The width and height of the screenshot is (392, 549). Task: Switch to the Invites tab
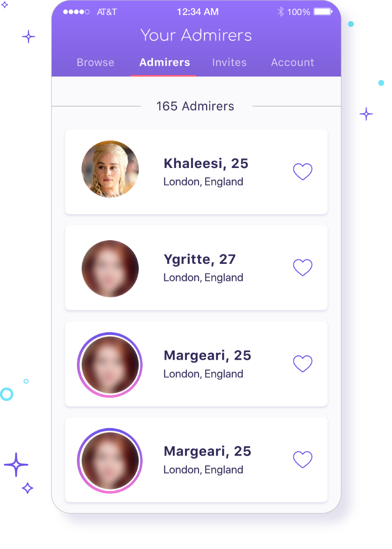[229, 62]
